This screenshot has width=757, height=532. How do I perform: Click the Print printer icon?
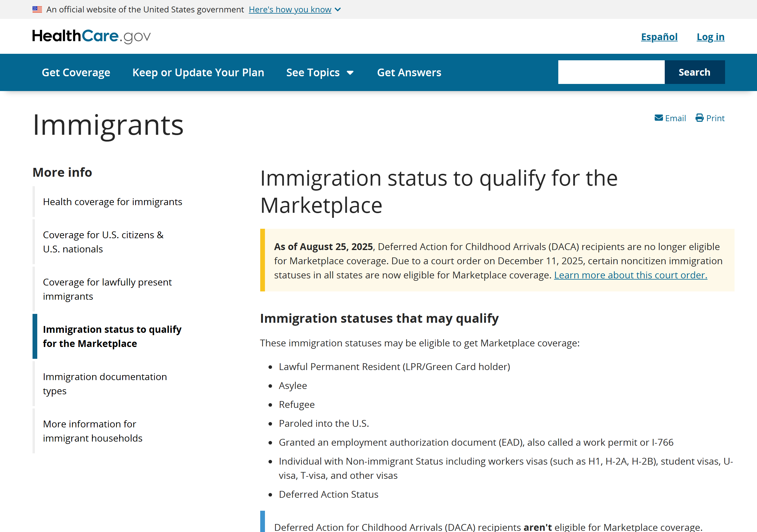tap(699, 118)
